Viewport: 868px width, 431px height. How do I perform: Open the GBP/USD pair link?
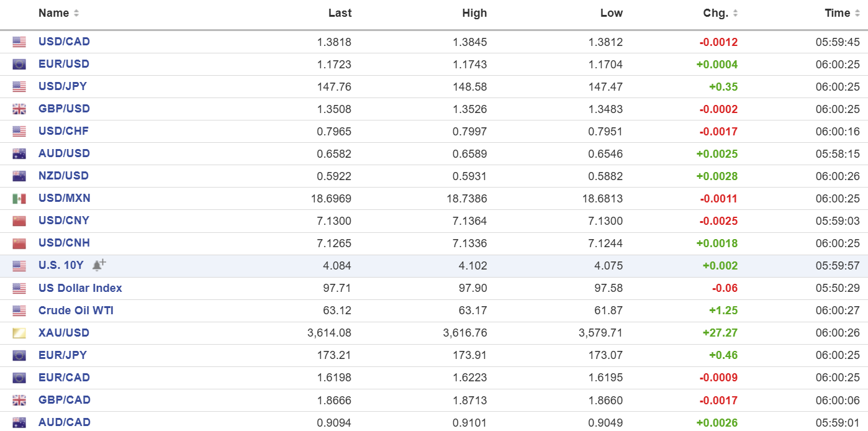(x=64, y=109)
